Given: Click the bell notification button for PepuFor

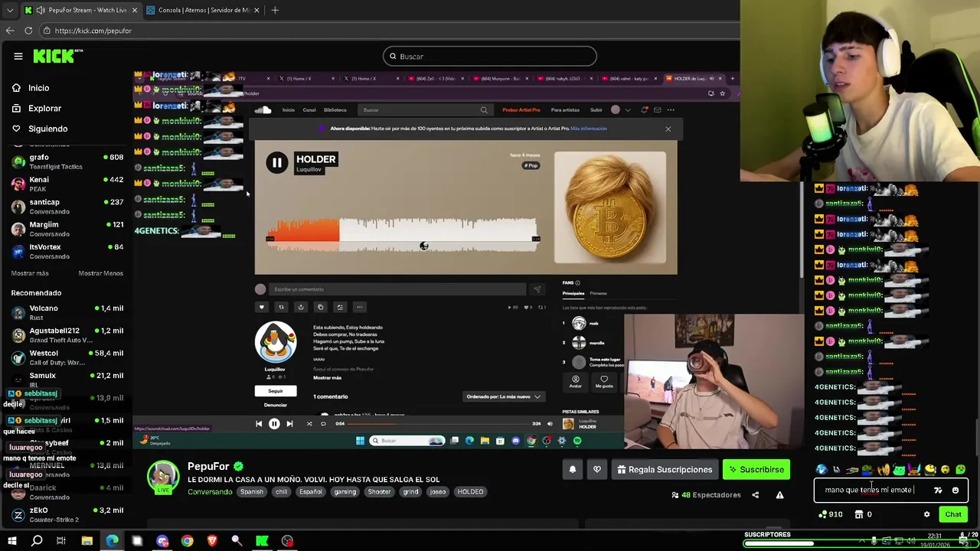Looking at the screenshot, I should tap(572, 470).
